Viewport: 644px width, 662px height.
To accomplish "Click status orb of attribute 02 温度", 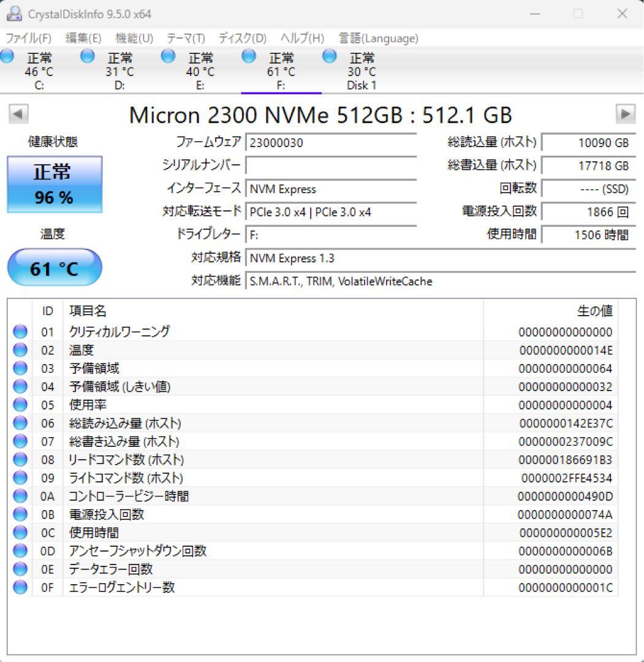I will 20,349.
